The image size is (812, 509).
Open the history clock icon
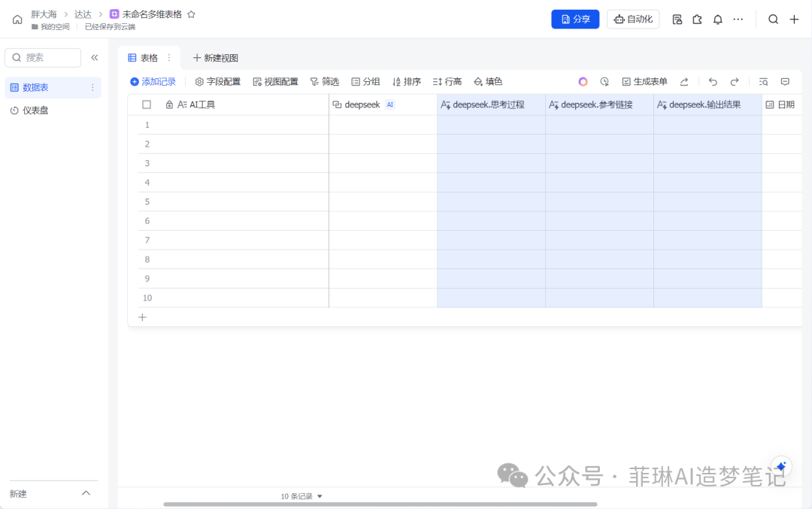(x=604, y=82)
